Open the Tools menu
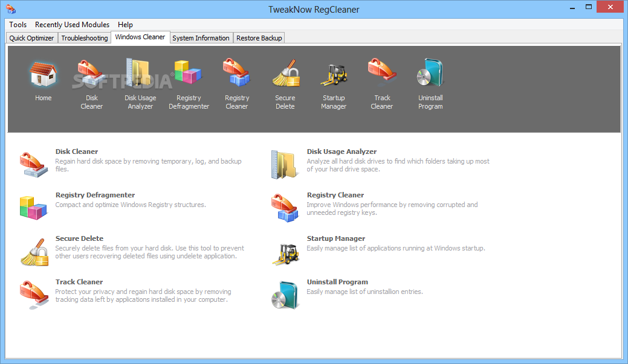 [18, 25]
